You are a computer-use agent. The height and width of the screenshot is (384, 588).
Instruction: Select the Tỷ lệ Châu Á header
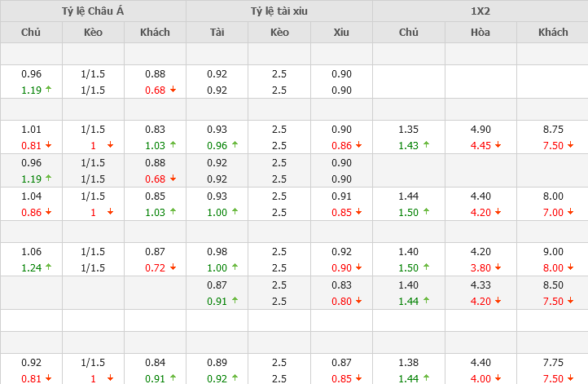coord(93,11)
